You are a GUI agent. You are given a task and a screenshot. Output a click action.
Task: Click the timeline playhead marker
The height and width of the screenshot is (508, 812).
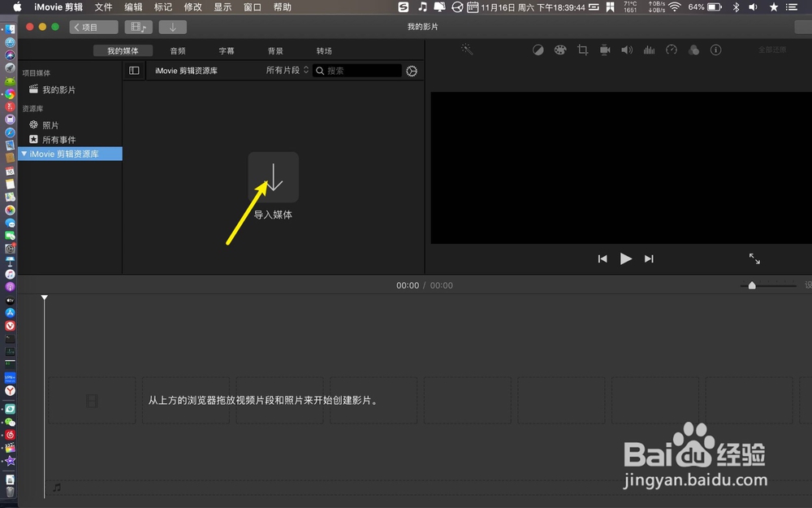click(x=45, y=297)
